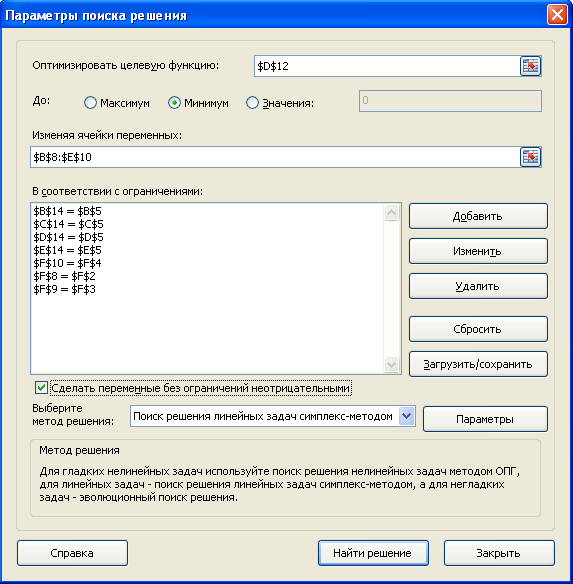Screen dimensions: 573x584
Task: Click the Изменить button
Action: click(x=478, y=251)
